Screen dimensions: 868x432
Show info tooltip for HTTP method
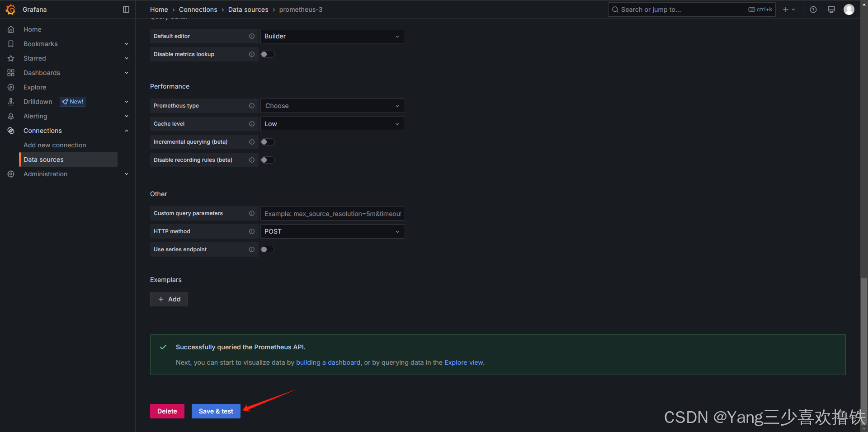pyautogui.click(x=252, y=231)
